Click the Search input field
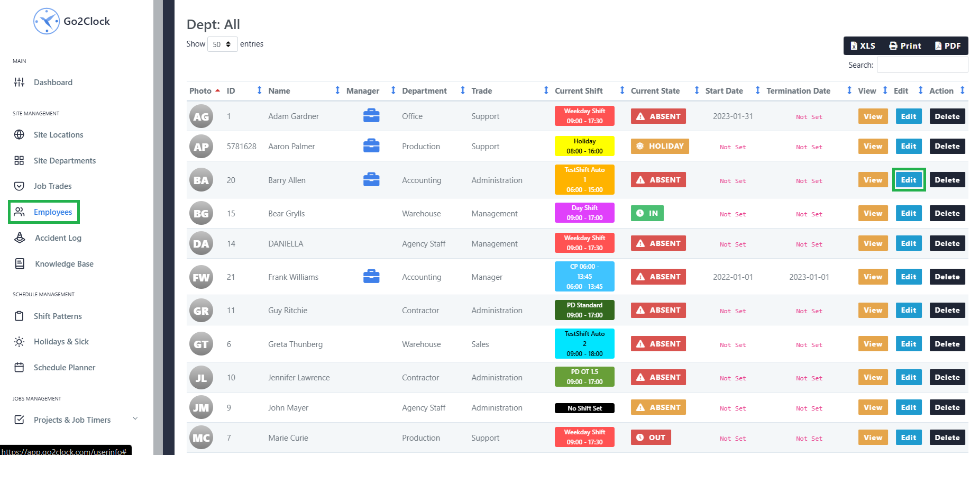This screenshot has height=483, width=980. 922,65
